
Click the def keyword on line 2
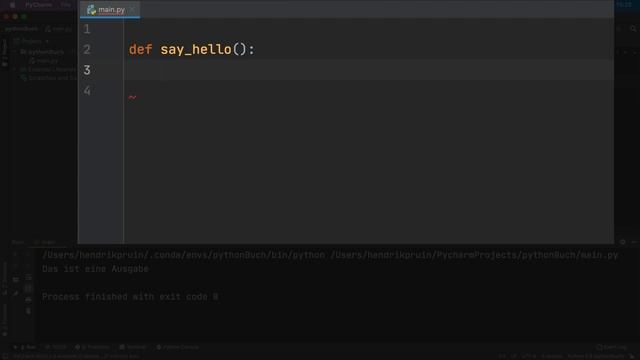(x=140, y=50)
